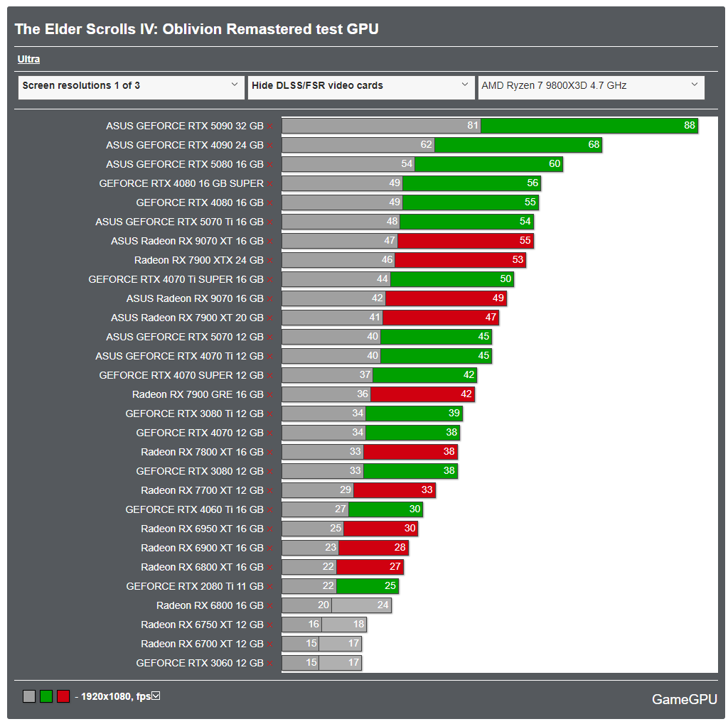728x724 pixels.
Task: Click red X next to RTX 4090 24 GB
Action: pos(270,146)
